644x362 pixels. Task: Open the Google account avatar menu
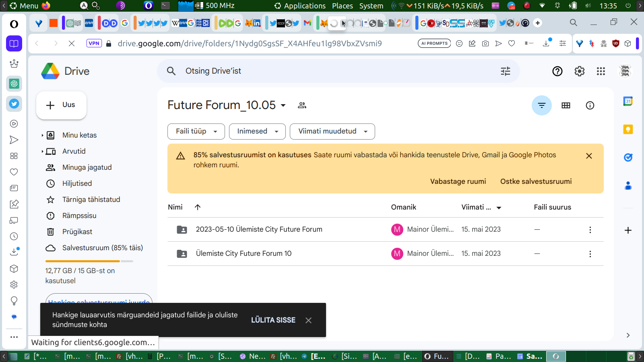tap(625, 71)
